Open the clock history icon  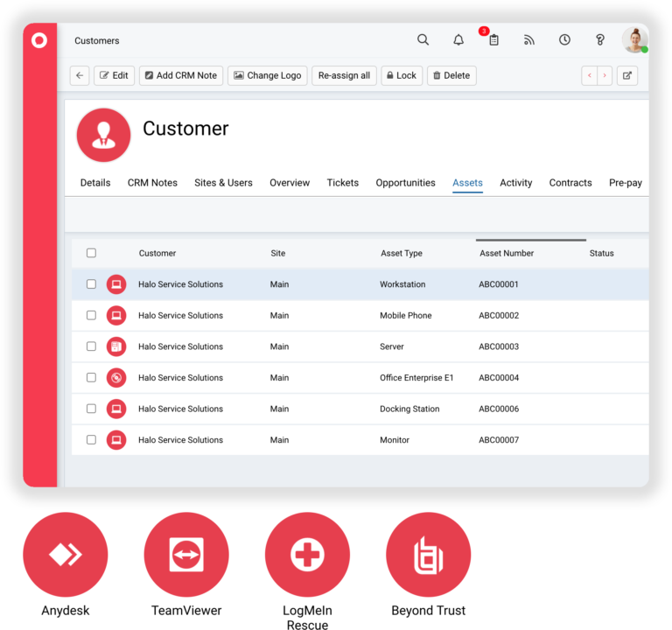click(x=564, y=40)
